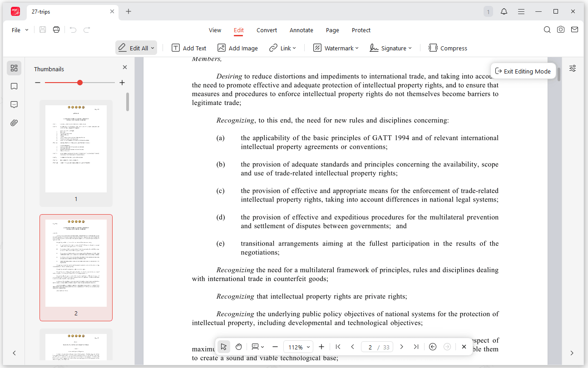This screenshot has height=368, width=588.
Task: Click the tab count badge showing 1
Action: [488, 12]
